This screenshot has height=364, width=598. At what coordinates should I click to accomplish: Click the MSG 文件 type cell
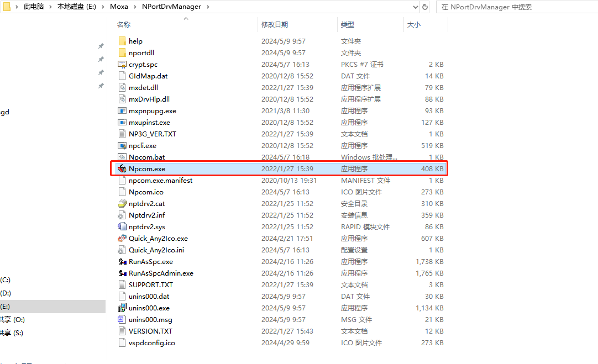point(356,319)
